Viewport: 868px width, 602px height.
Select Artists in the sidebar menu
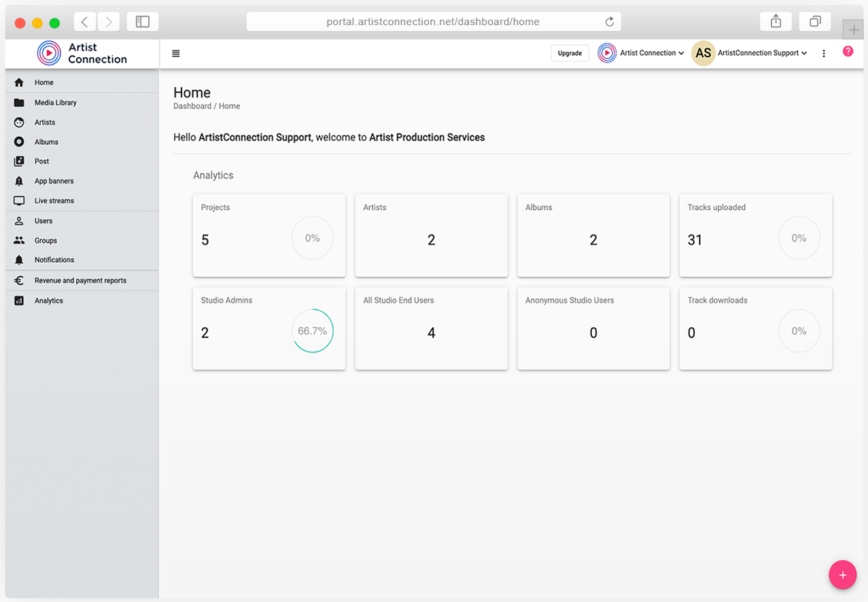pos(45,122)
